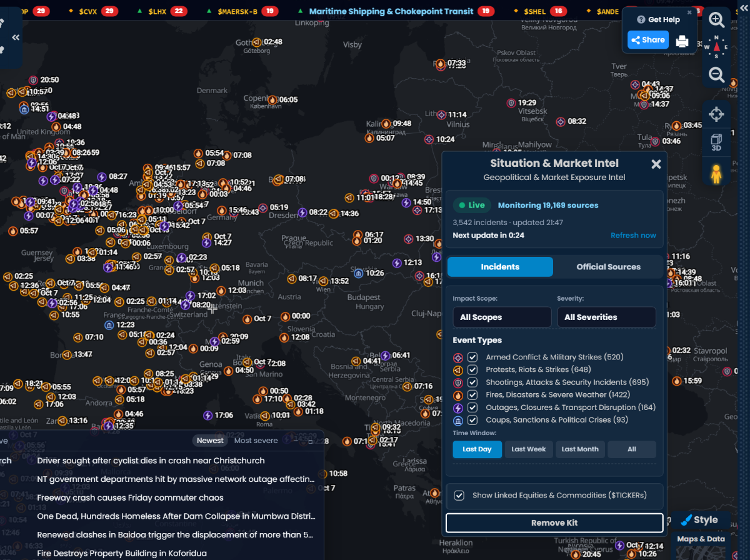Zoom out of the map
This screenshot has width=750, height=560.
coord(716,75)
